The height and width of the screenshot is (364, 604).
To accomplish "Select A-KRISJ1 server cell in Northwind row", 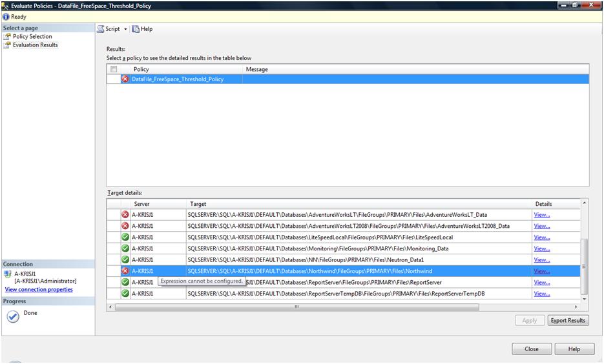I will pos(158,271).
